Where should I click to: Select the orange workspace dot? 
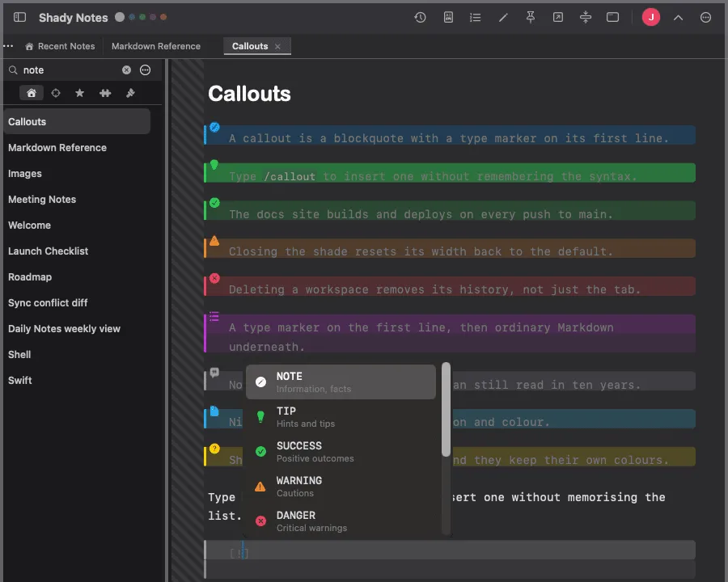[163, 17]
